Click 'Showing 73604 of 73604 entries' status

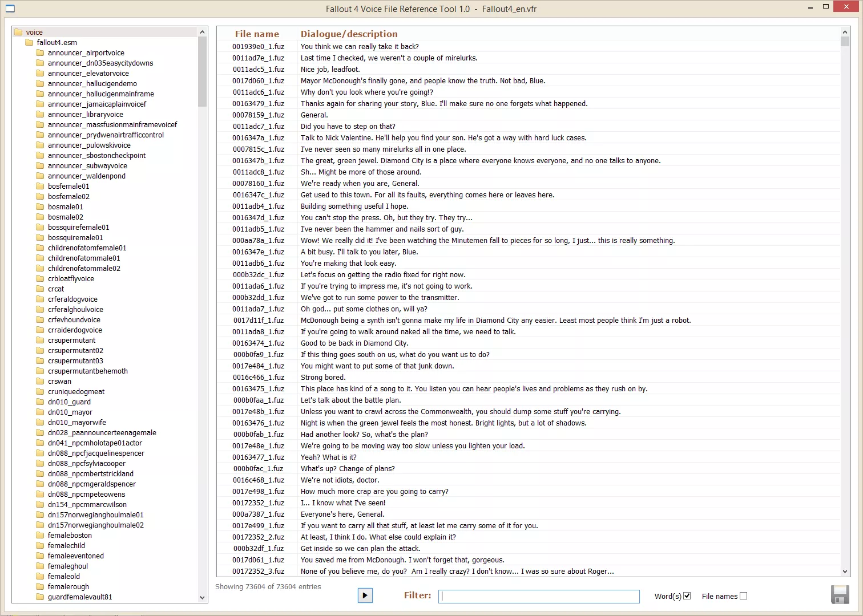pyautogui.click(x=268, y=586)
